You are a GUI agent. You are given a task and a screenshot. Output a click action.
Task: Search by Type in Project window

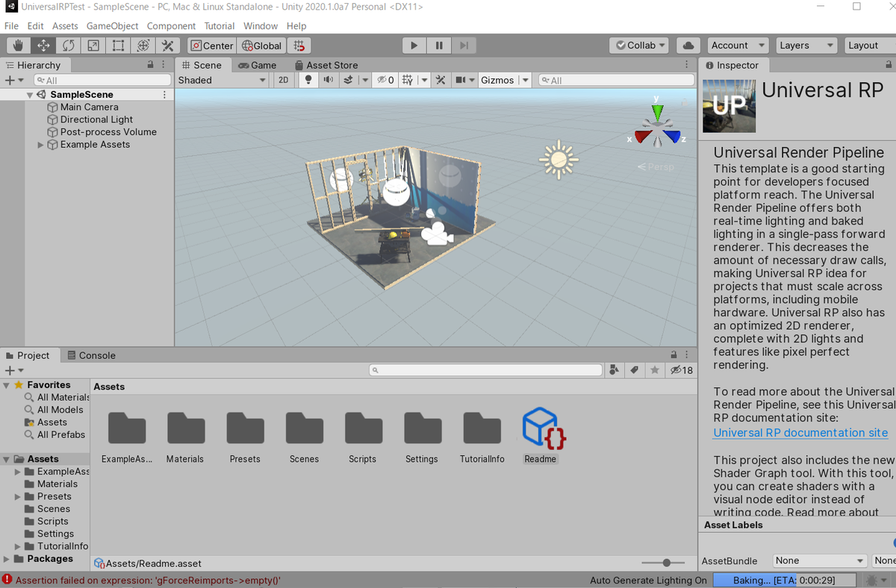[615, 370]
